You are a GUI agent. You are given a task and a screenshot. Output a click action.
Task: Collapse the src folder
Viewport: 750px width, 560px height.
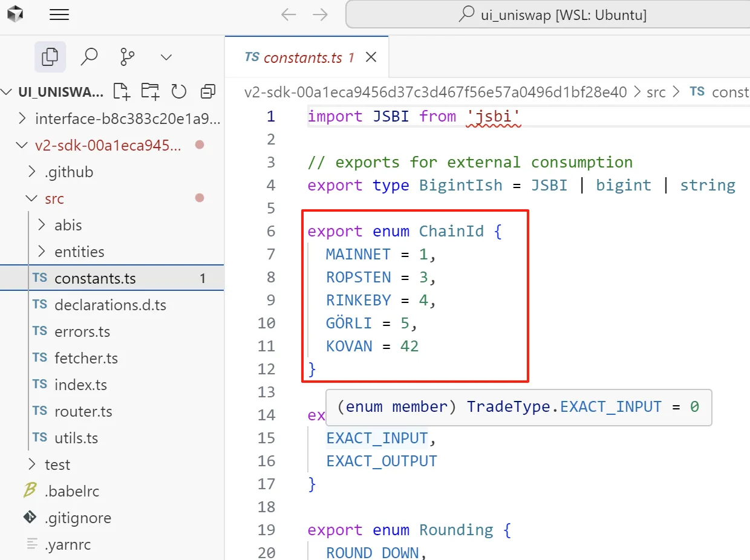[x=54, y=198]
